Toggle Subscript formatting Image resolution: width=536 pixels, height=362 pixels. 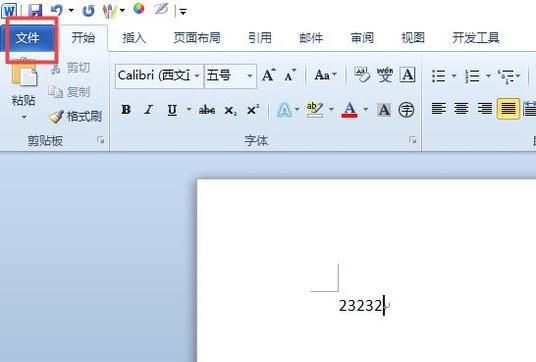[x=230, y=110]
